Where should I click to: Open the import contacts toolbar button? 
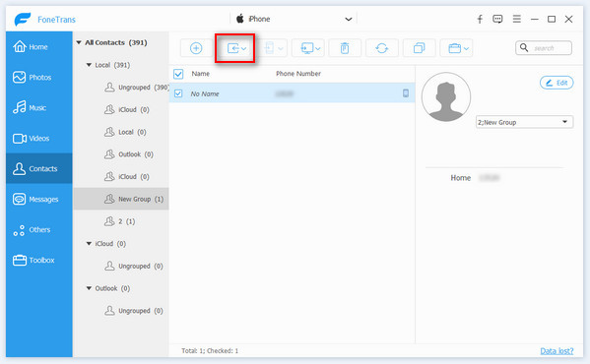tap(235, 48)
